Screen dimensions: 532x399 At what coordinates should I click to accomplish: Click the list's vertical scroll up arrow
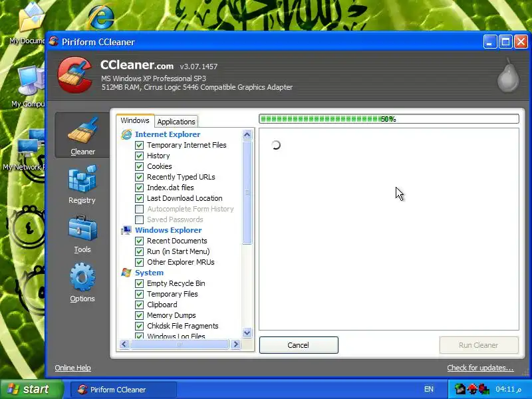[247, 135]
